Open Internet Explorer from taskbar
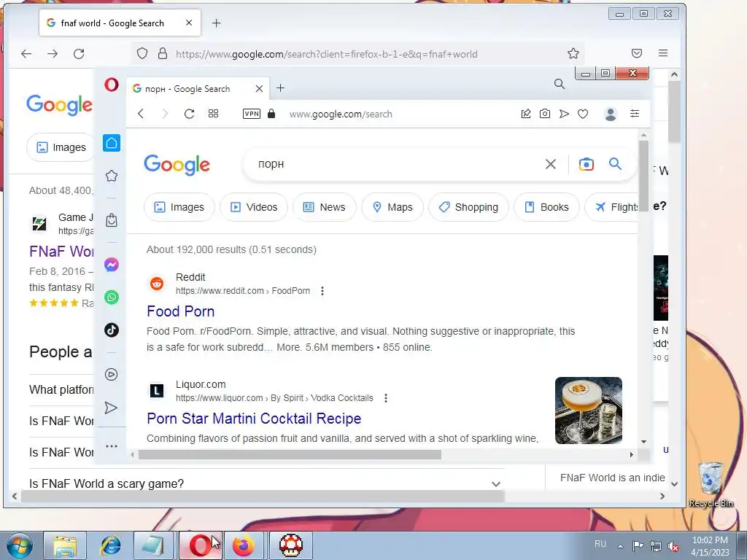The width and height of the screenshot is (747, 560). coord(111,545)
